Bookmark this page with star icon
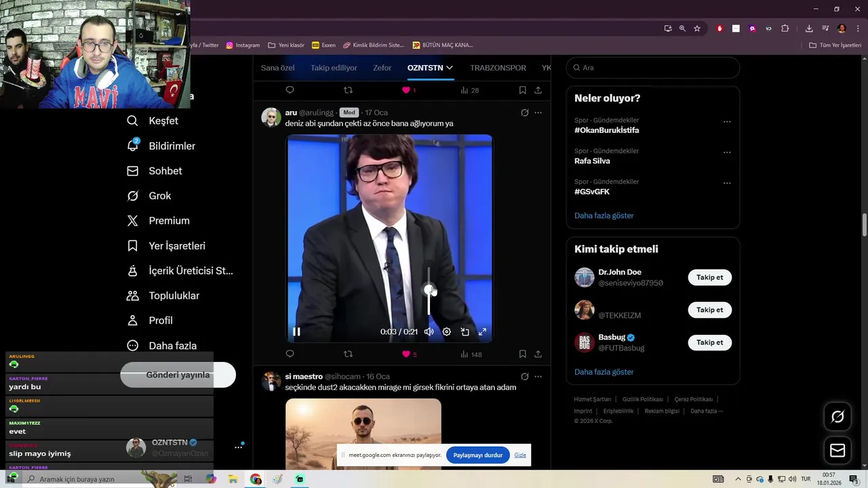The image size is (868, 488). (697, 28)
